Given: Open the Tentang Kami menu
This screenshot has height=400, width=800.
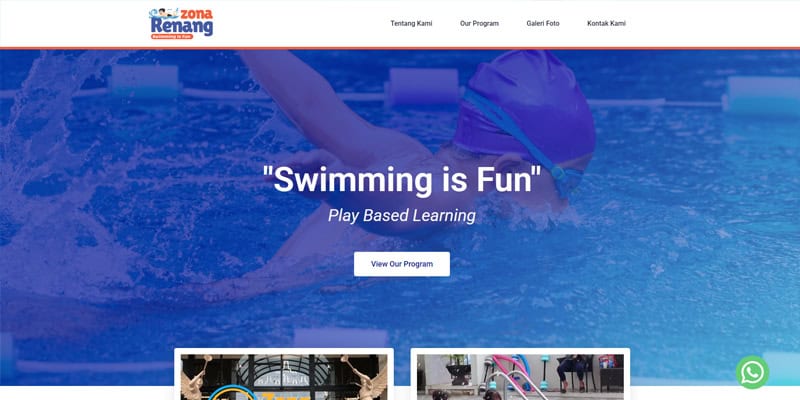Looking at the screenshot, I should [x=411, y=23].
